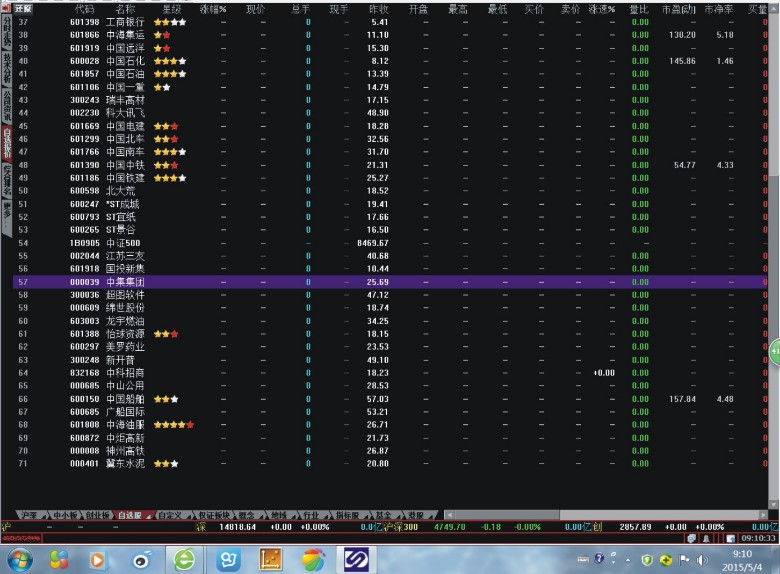
Task: Click the red exit arrow icon beside 涨幅 button
Action: click(6, 8)
